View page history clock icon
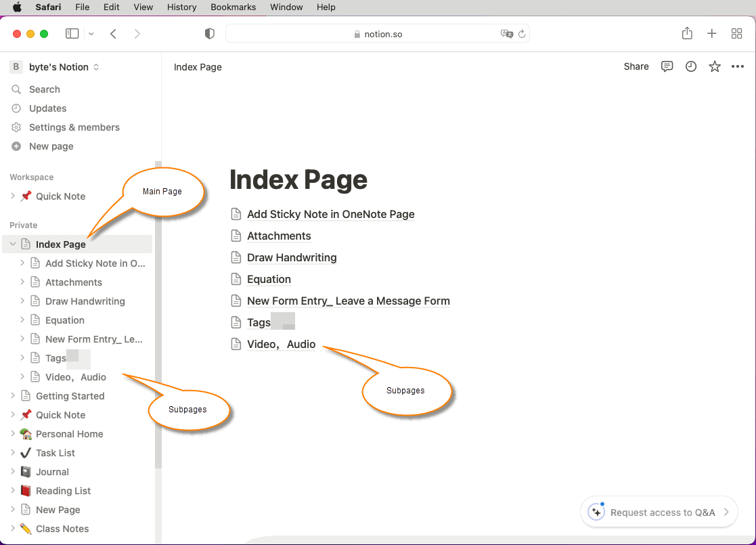Image resolution: width=756 pixels, height=545 pixels. tap(691, 66)
